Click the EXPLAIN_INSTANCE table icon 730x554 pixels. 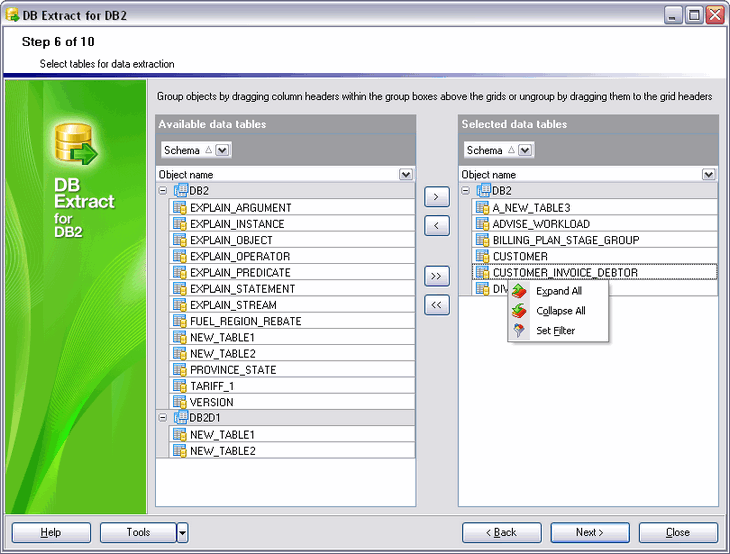click(x=180, y=223)
